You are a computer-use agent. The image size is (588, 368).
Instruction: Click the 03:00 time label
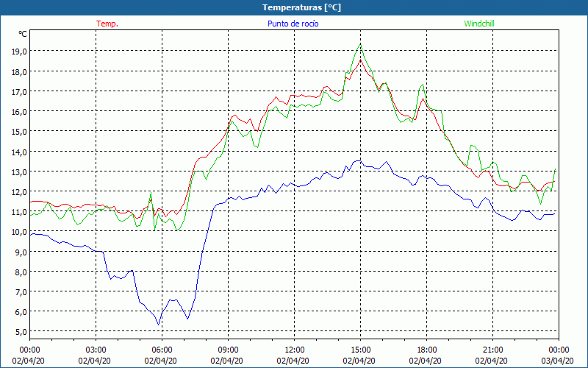tap(96, 350)
